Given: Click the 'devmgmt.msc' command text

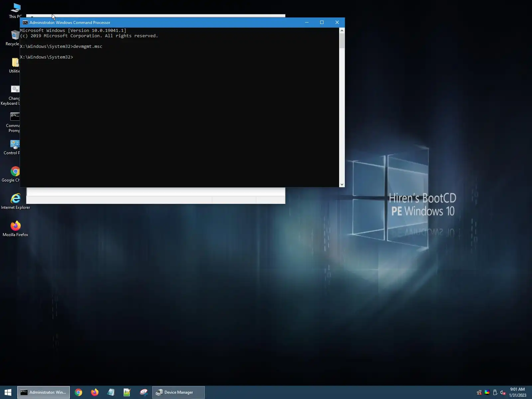Looking at the screenshot, I should [x=88, y=47].
